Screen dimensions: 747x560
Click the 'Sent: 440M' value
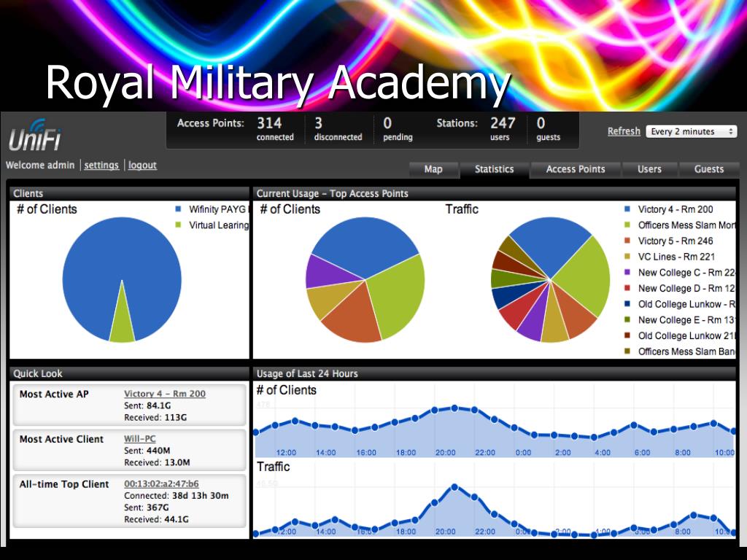click(x=147, y=451)
